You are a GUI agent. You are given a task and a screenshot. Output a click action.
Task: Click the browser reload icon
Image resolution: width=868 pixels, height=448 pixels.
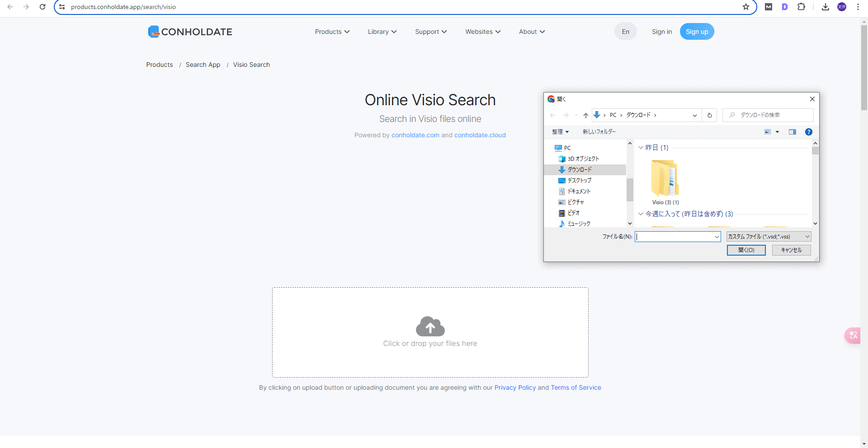click(x=42, y=7)
